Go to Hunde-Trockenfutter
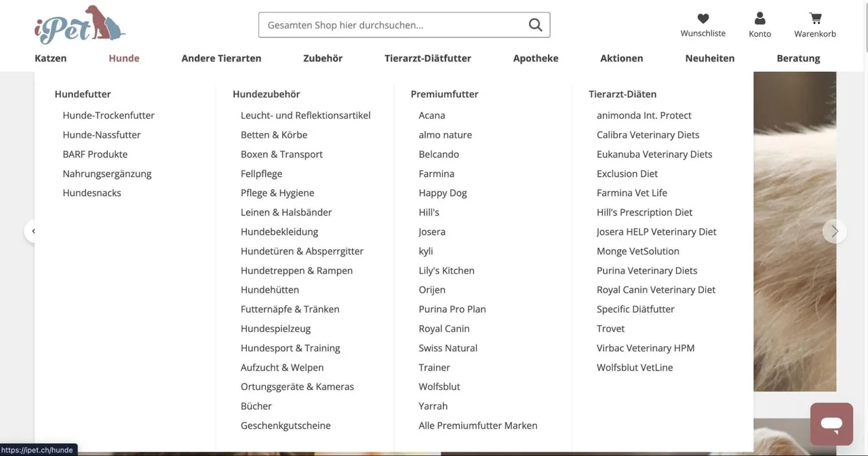 coord(108,115)
